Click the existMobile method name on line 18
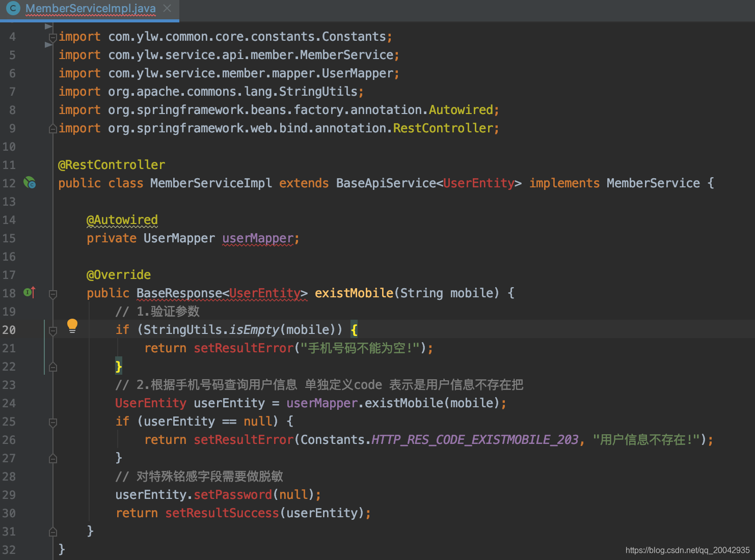 [354, 293]
